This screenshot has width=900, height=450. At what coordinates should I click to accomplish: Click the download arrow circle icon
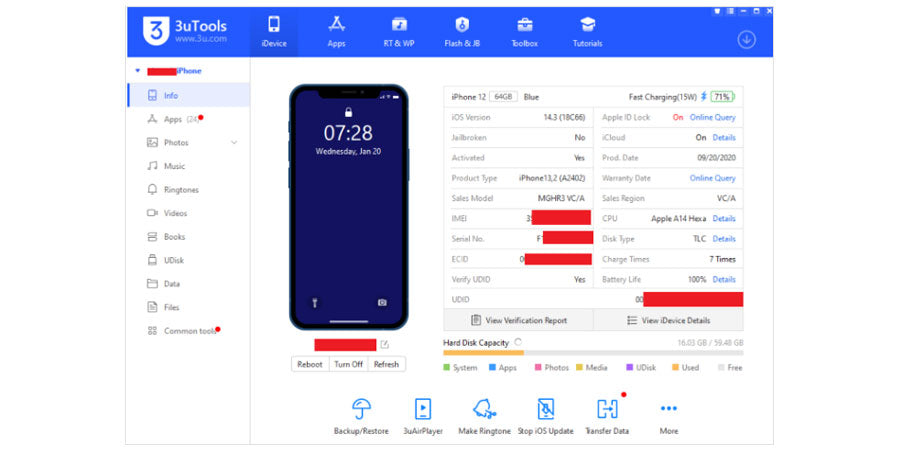pyautogui.click(x=746, y=40)
